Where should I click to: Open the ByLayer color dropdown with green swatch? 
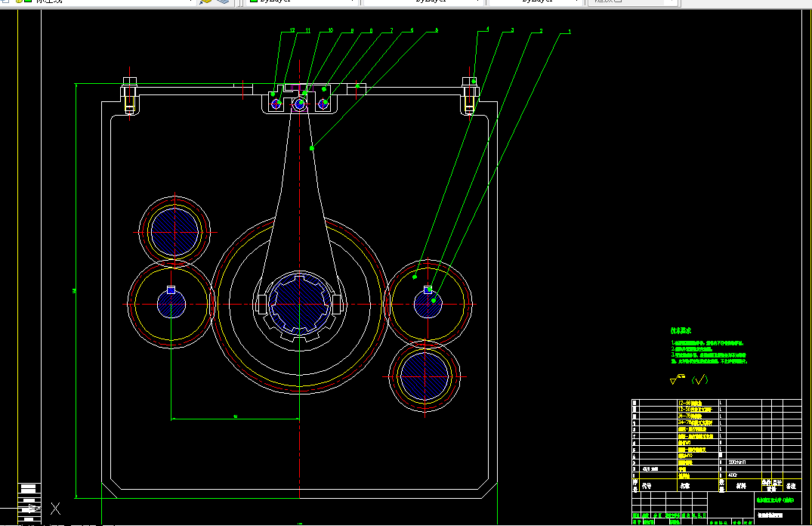pyautogui.click(x=301, y=2)
